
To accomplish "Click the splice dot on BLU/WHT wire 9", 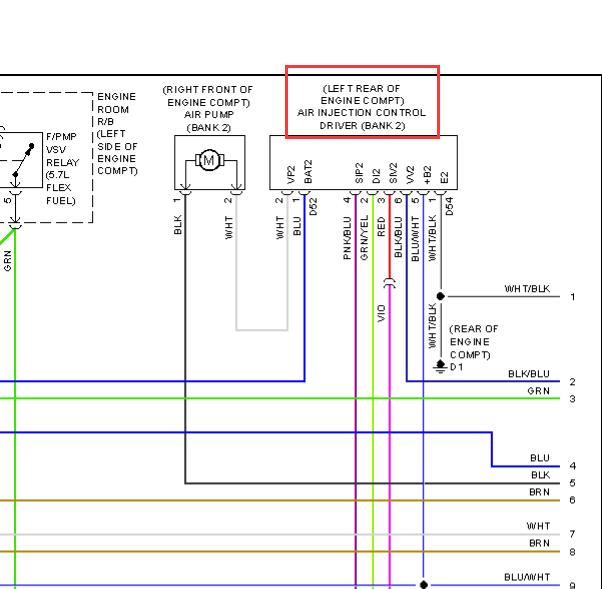I will [x=423, y=584].
